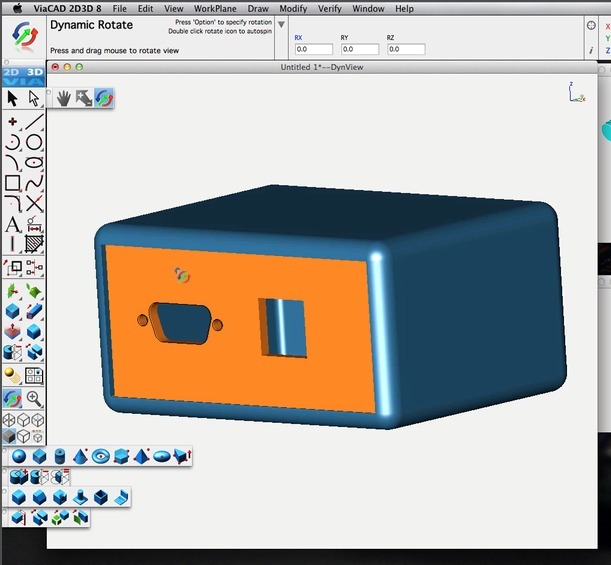Create a Cylinder primitive

(60, 456)
